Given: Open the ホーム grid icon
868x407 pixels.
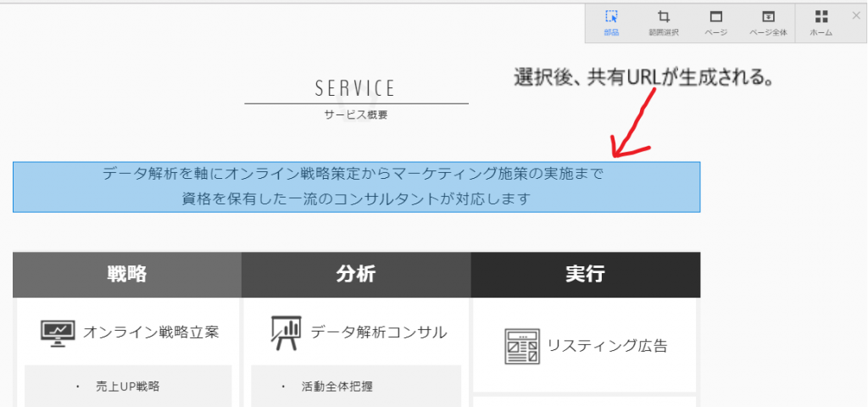Looking at the screenshot, I should (x=821, y=23).
